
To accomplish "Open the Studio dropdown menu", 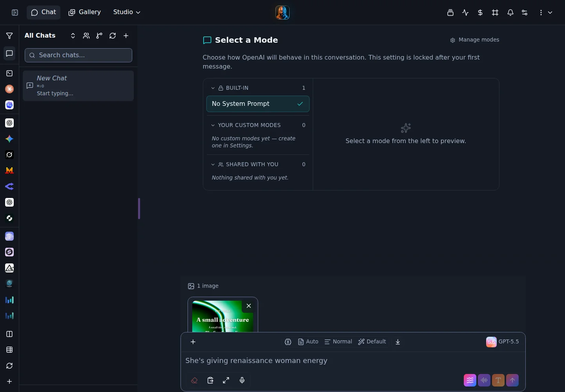I will coord(127,12).
